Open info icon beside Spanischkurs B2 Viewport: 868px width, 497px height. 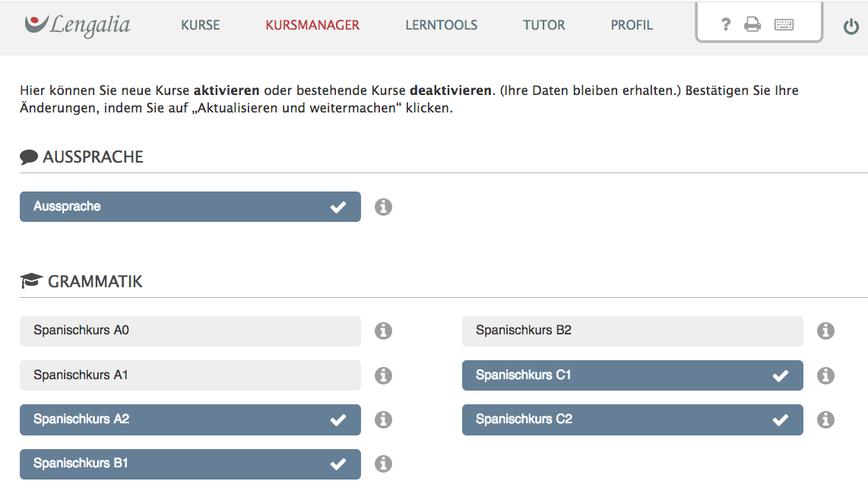[825, 331]
